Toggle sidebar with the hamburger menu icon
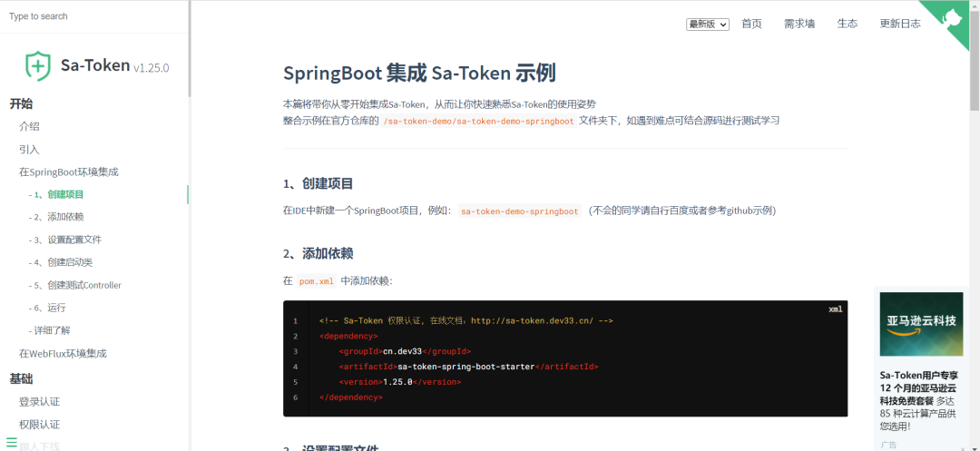This screenshot has width=980, height=451. [11, 440]
